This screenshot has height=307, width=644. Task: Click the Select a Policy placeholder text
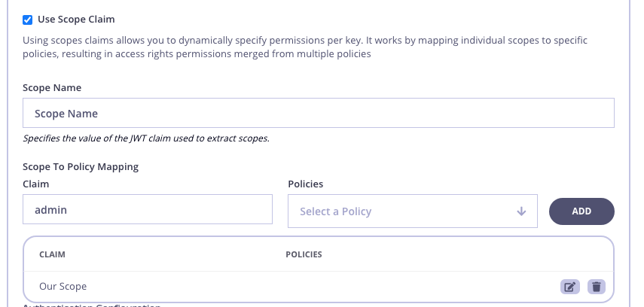(x=335, y=211)
